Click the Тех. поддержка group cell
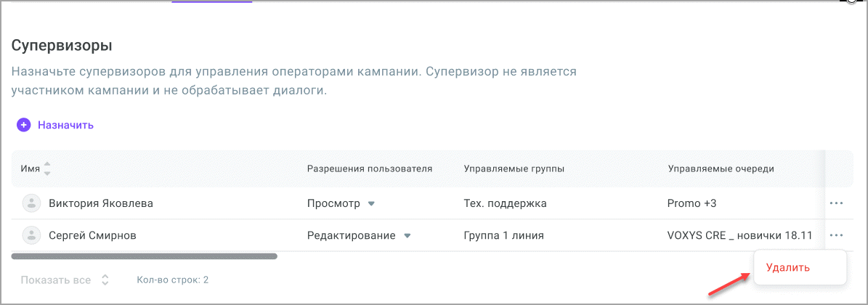 tap(505, 203)
